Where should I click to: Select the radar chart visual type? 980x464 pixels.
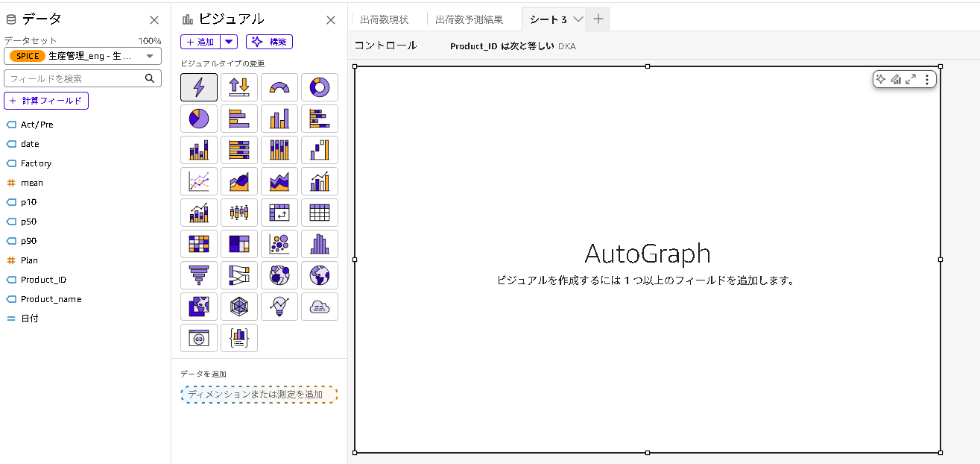pyautogui.click(x=239, y=307)
